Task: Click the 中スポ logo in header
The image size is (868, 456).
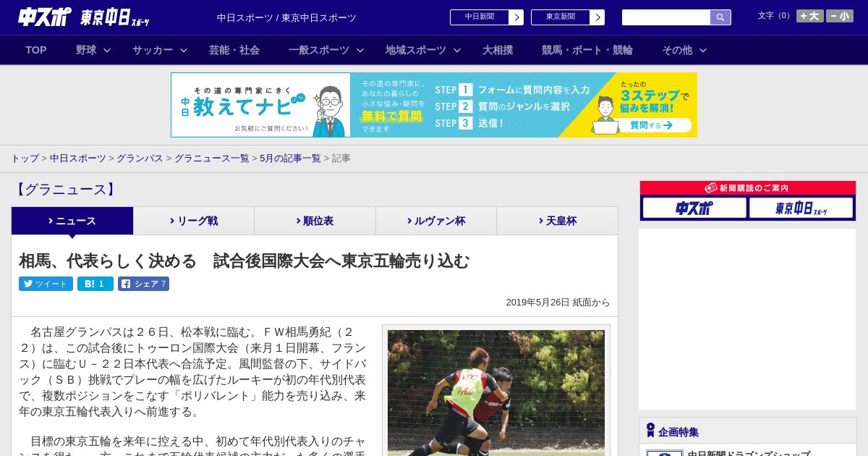Action: pyautogui.click(x=45, y=17)
